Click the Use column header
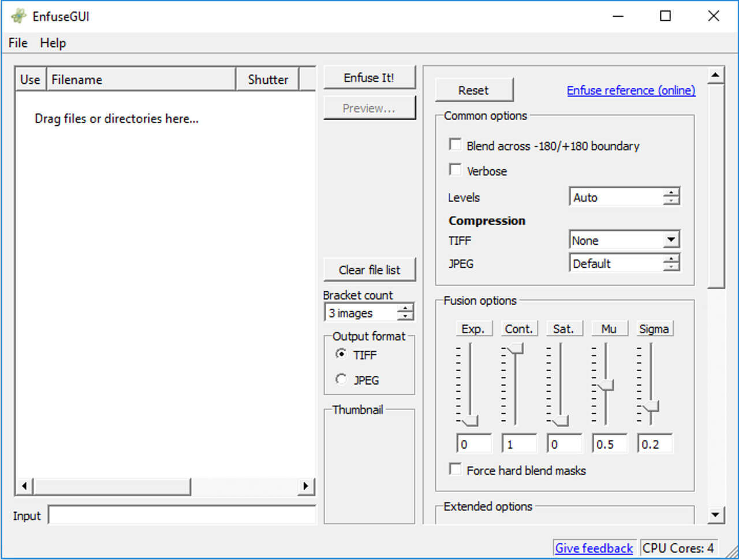The width and height of the screenshot is (739, 560). point(31,79)
